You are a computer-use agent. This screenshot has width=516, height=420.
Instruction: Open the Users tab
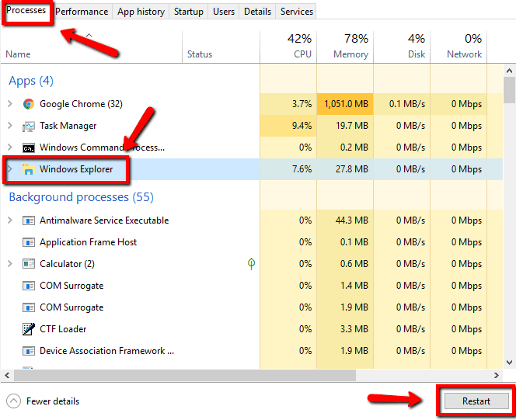click(x=224, y=12)
